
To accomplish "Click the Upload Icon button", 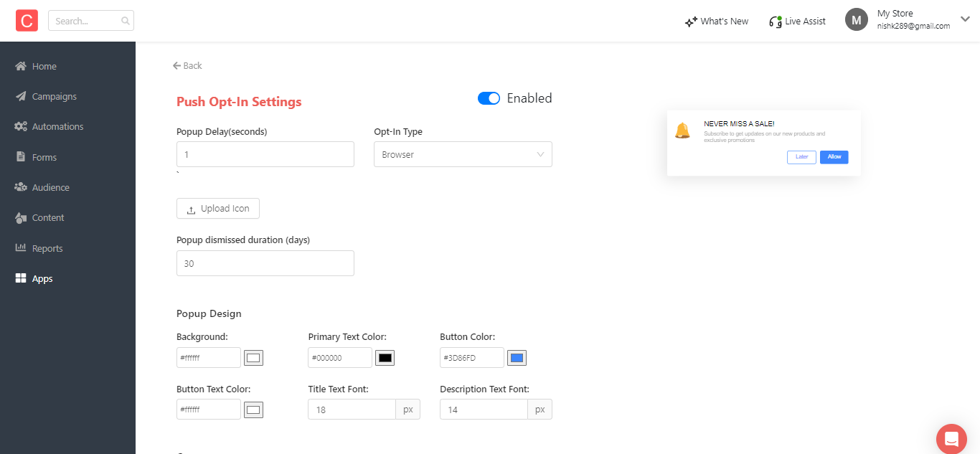I will coord(218,209).
